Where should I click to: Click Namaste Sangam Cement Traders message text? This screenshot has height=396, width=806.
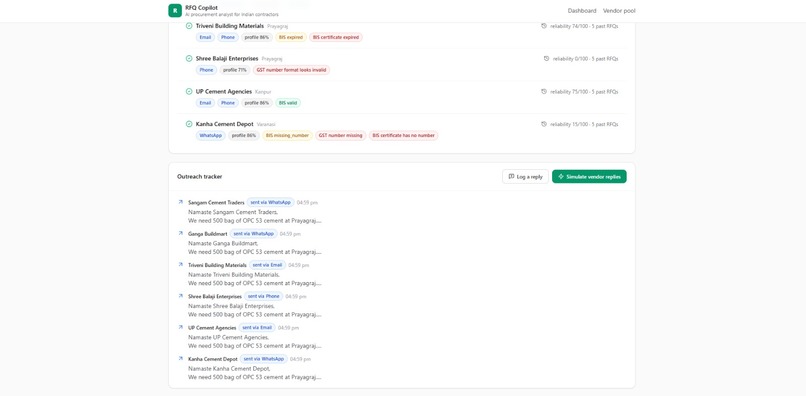click(x=233, y=212)
